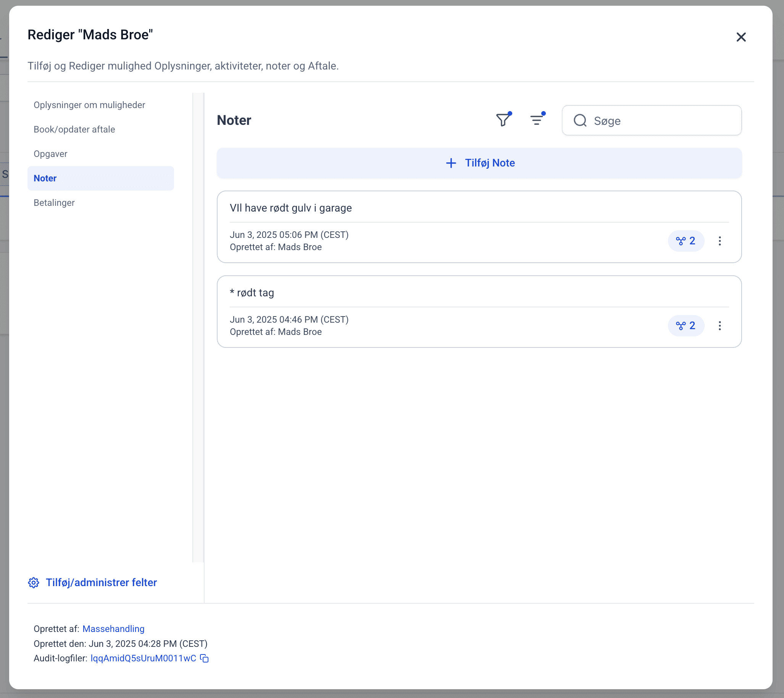Show the Betalinger tab
Viewport: 784px width, 698px height.
coord(100,203)
